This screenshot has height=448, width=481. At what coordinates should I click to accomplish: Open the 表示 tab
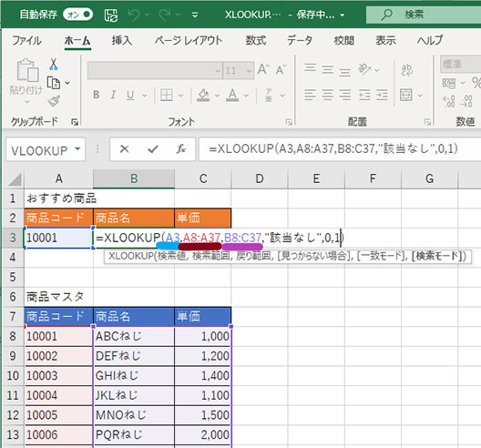tap(385, 40)
